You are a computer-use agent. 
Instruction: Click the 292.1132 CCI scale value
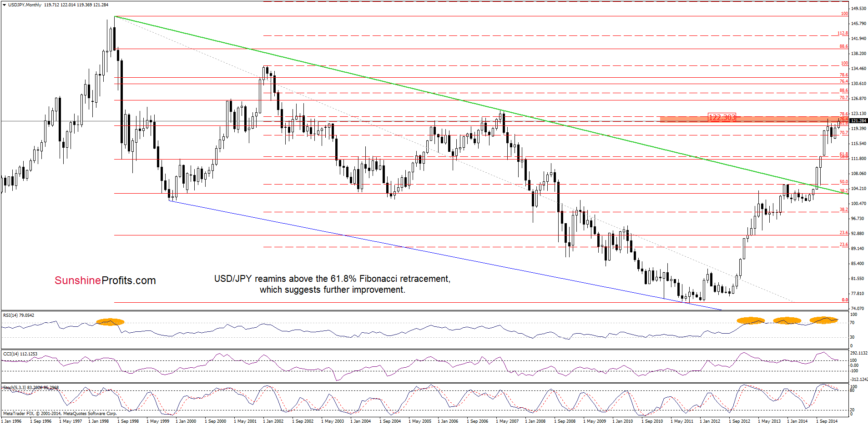(859, 353)
